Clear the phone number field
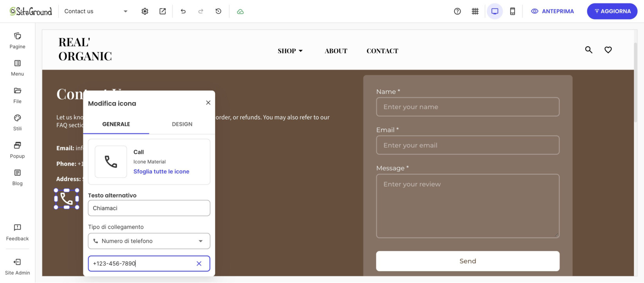 [199, 263]
